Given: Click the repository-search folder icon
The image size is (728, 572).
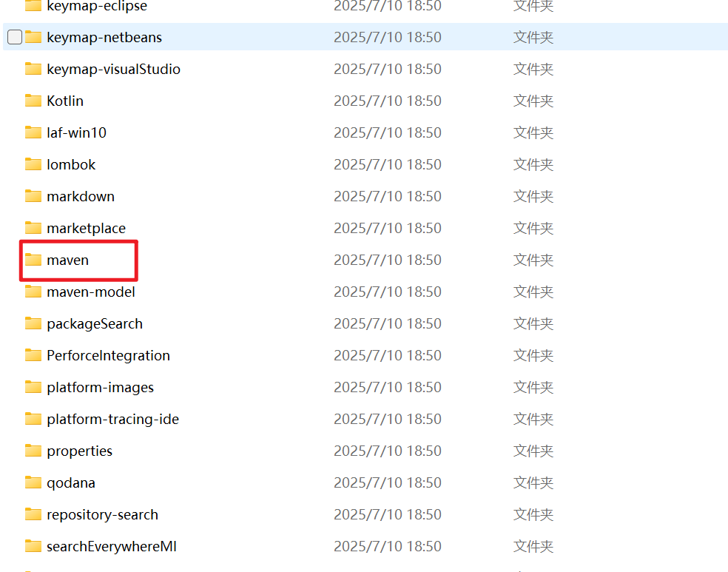Looking at the screenshot, I should coord(33,514).
